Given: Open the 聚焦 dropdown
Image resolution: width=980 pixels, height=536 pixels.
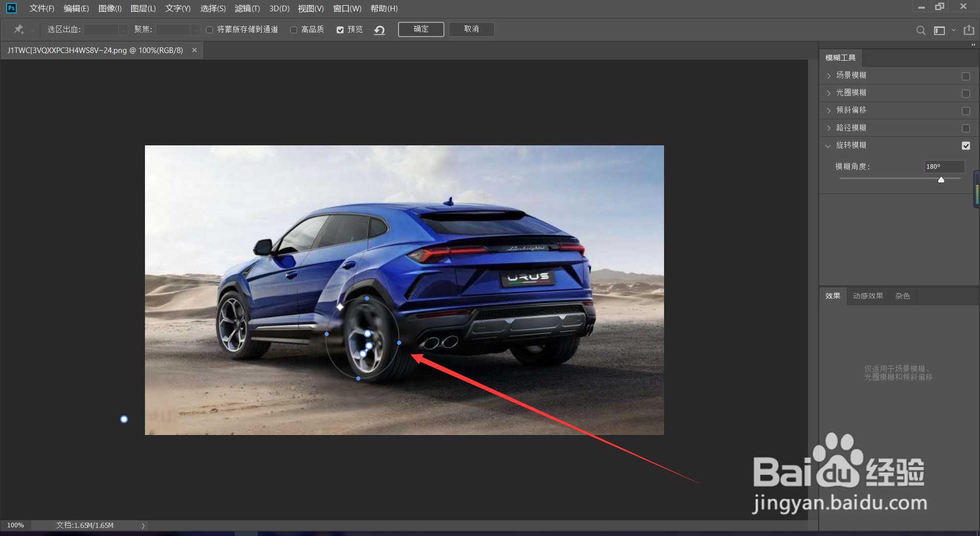Looking at the screenshot, I should (x=195, y=30).
